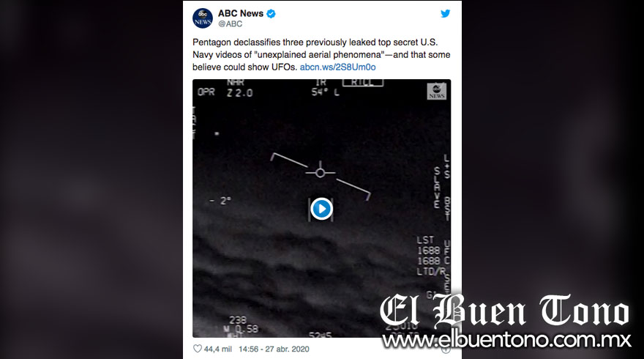This screenshot has width=644, height=359.
Task: Open the ABC News profile avatar
Action: pyautogui.click(x=203, y=18)
